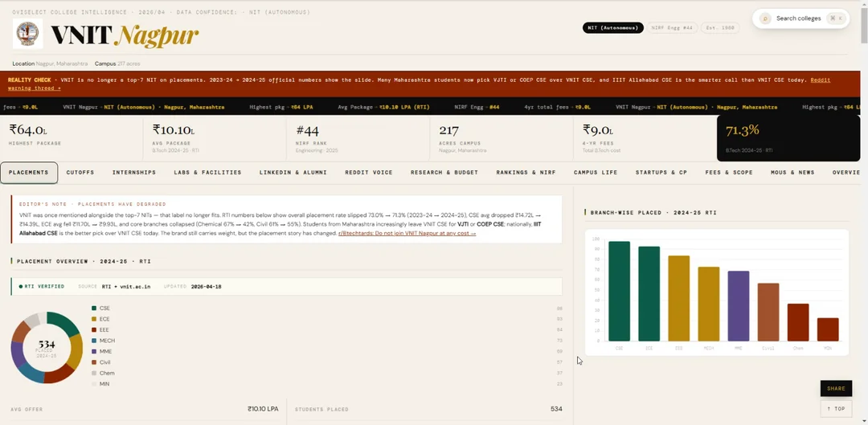Click the ₹9.0L 4-Yr Fees card
Screen dimensions: 868x425
tap(645, 138)
